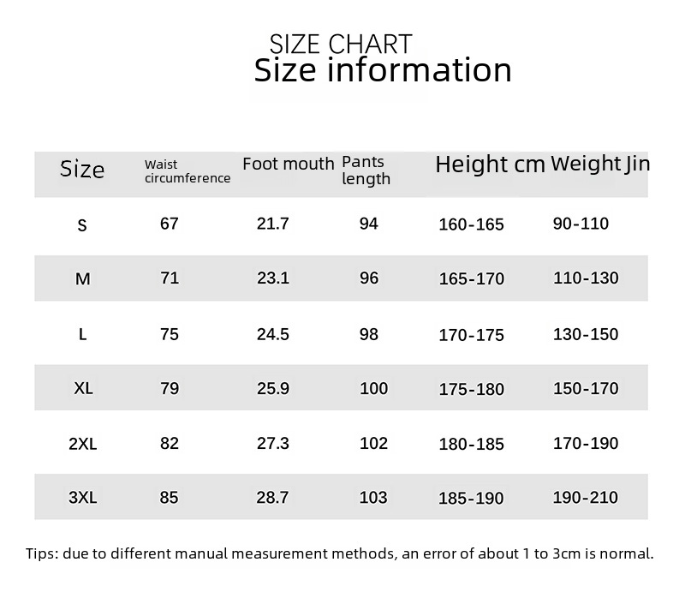Image resolution: width=685 pixels, height=616 pixels.
Task: Click the M size row label
Action: [x=82, y=279]
